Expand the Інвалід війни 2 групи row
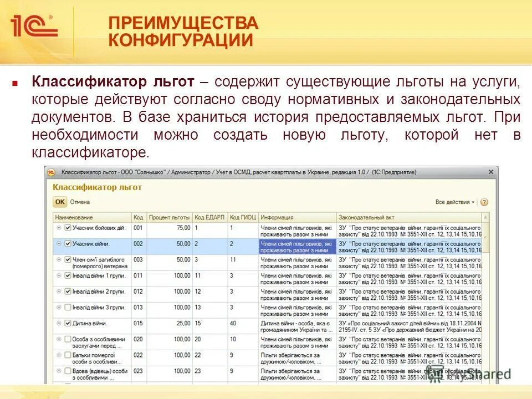 tap(58, 291)
